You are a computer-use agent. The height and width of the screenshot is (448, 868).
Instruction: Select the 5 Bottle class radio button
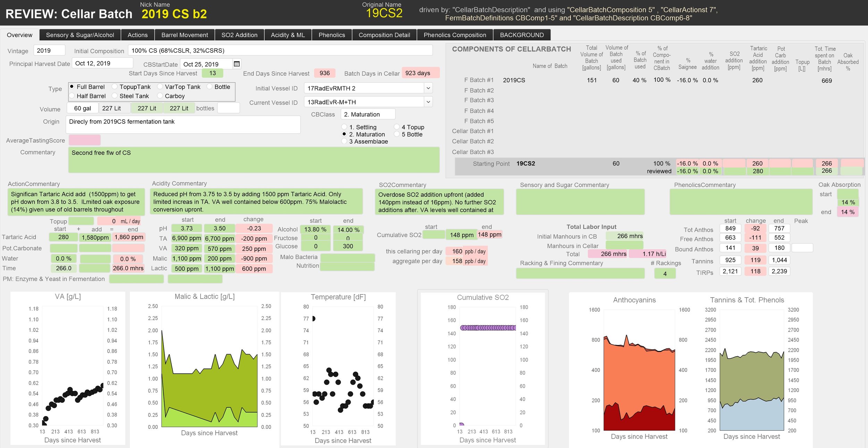click(x=397, y=134)
